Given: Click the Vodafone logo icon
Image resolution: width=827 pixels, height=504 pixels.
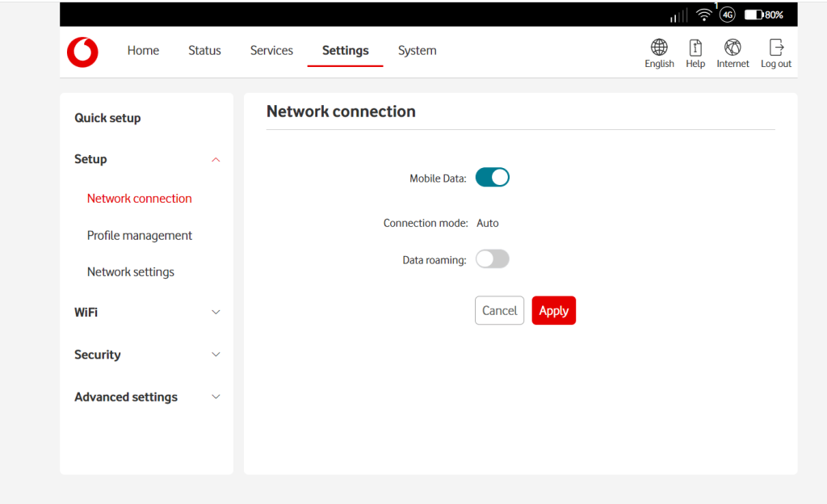Looking at the screenshot, I should pyautogui.click(x=83, y=52).
